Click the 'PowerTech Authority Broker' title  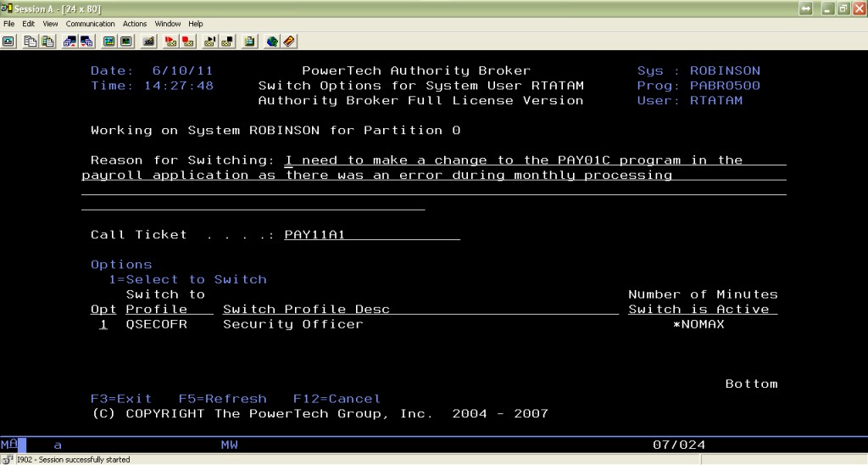point(416,71)
